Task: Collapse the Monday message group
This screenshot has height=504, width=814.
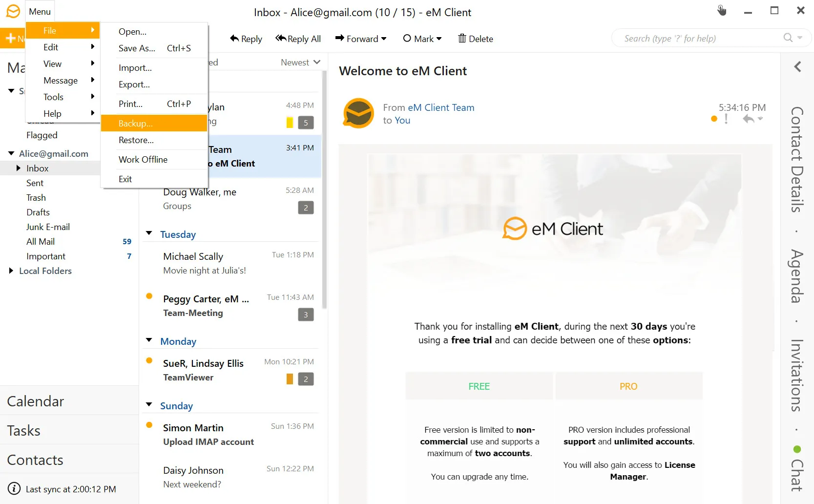Action: coord(149,340)
